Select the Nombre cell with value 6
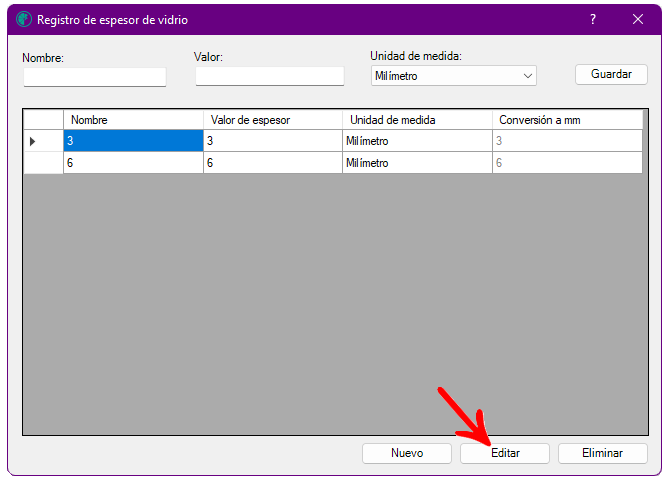 click(133, 163)
